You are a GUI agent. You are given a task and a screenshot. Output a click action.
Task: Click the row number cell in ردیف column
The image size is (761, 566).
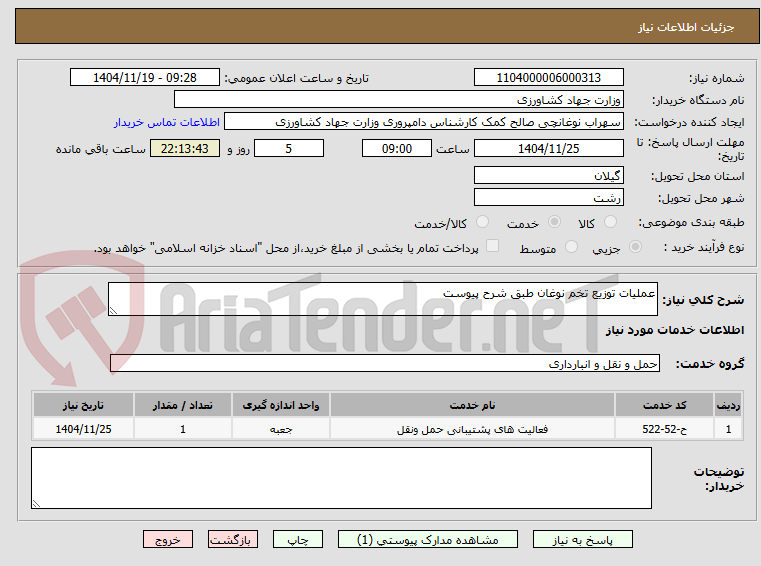point(728,429)
